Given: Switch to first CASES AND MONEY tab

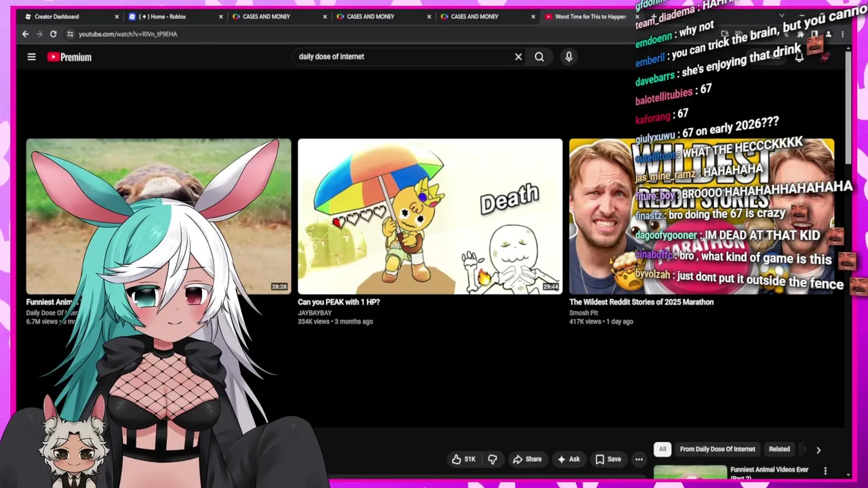Looking at the screenshot, I should tap(279, 16).
